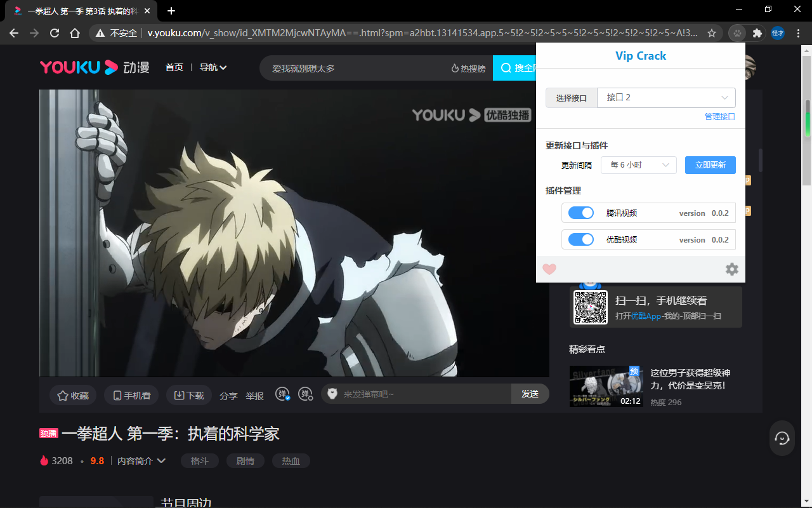Viewport: 812px width, 508px height.
Task: Toggle the 腾讯视频 plugin switch
Action: click(580, 213)
